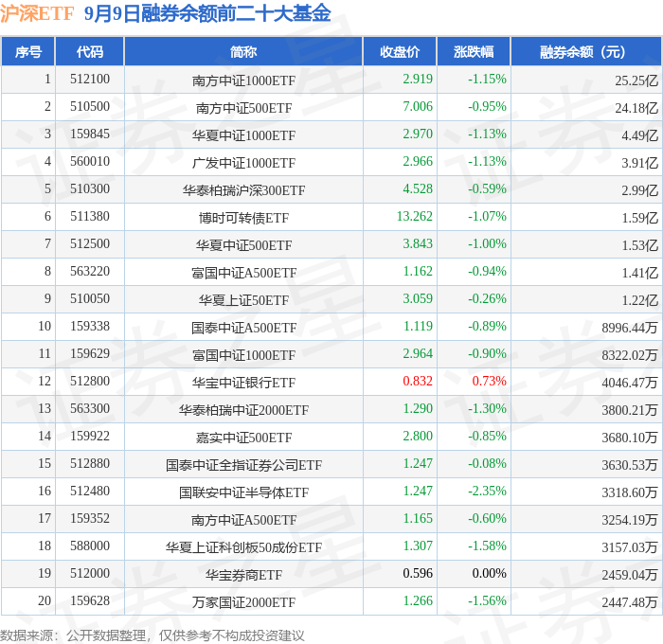Select the fund name 华泰柏瑞中证2000ETF
Viewport: 663px width, 644px height.
pyautogui.click(x=243, y=410)
